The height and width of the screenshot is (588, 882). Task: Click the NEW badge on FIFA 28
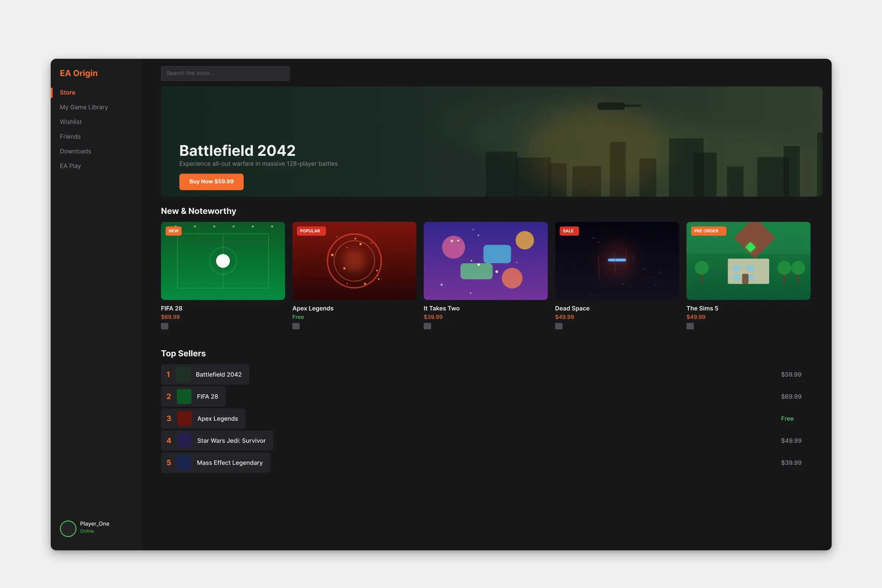pyautogui.click(x=173, y=231)
